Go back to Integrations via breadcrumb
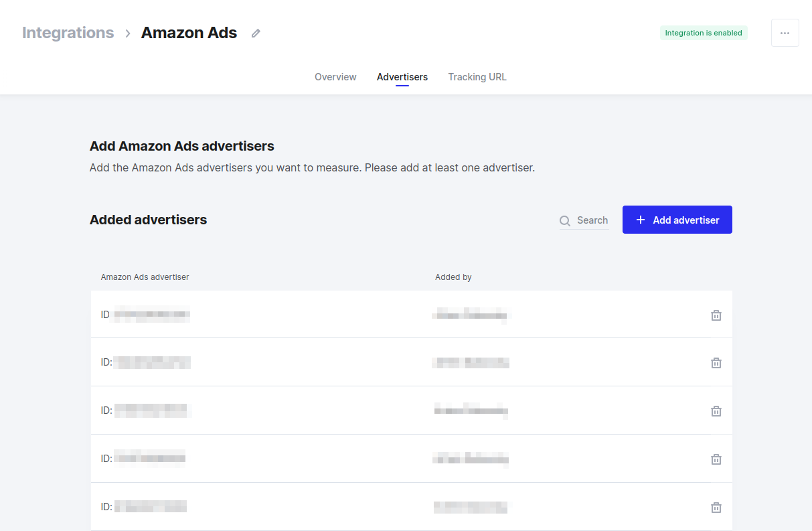The width and height of the screenshot is (812, 531). click(x=68, y=33)
